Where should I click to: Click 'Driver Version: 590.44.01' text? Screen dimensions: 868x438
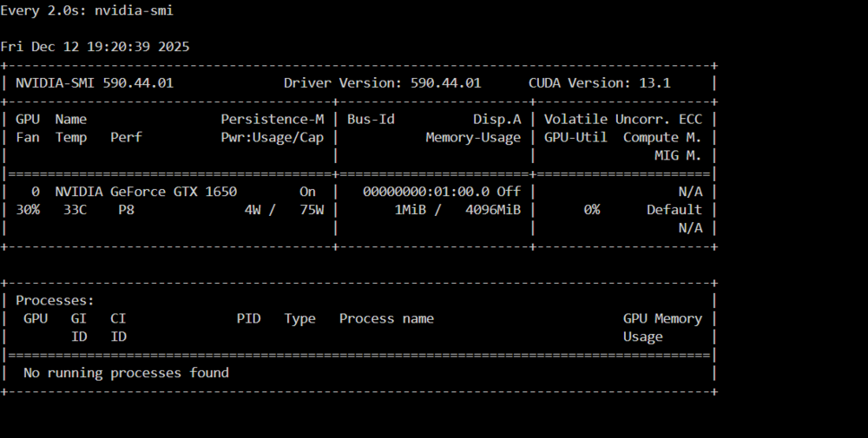point(383,83)
